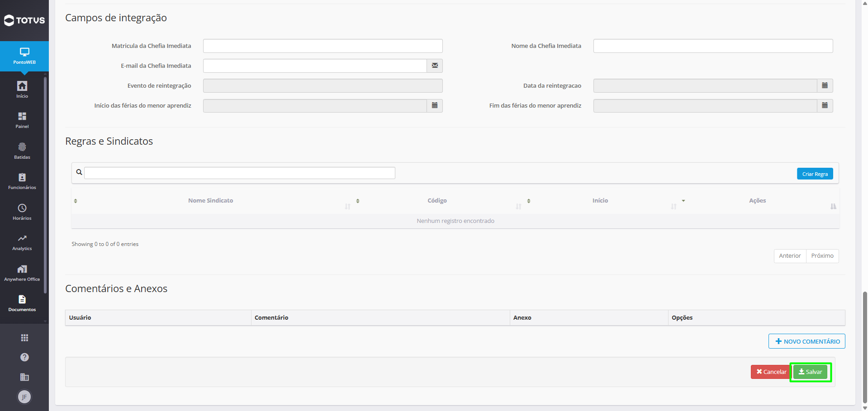The image size is (868, 411).
Task: Go to Próximo page of rules
Action: pyautogui.click(x=822, y=256)
